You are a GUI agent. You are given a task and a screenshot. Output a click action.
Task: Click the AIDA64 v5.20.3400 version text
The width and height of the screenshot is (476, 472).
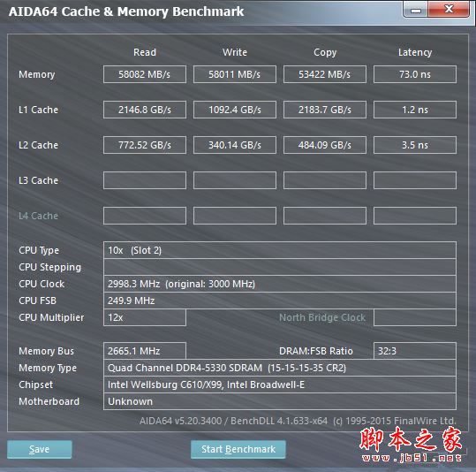coord(298,421)
